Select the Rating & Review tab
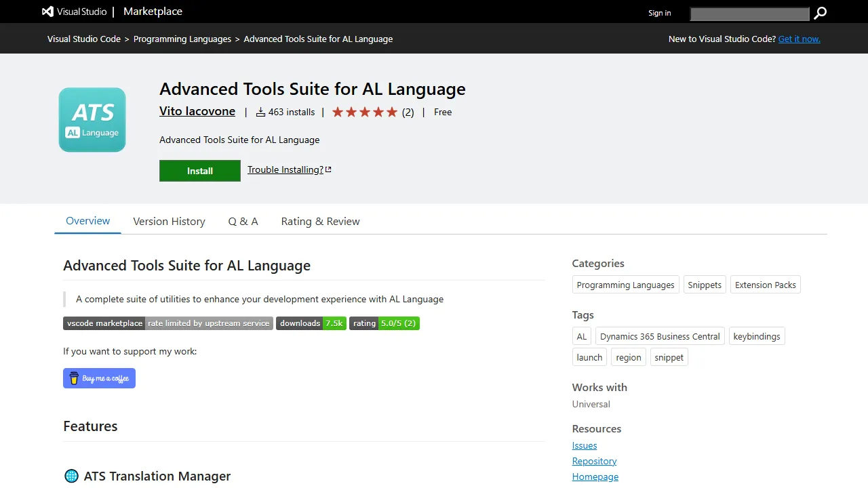Image resolution: width=868 pixels, height=488 pixels. click(x=319, y=221)
